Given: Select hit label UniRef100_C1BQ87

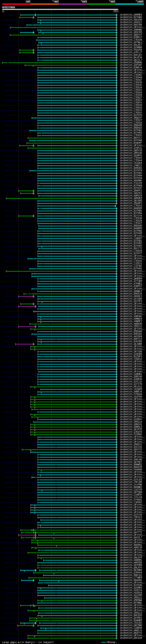Looking at the screenshot, I should pyautogui.click(x=131, y=239).
